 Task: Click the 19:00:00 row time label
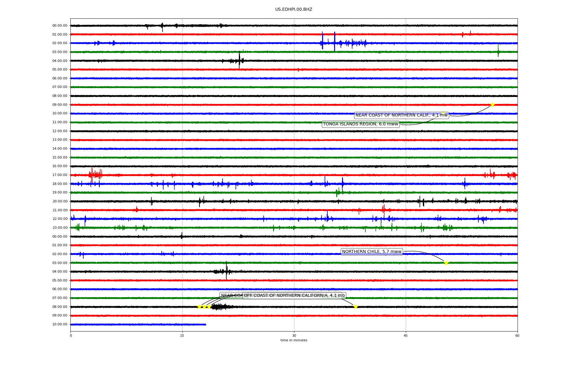(60, 193)
